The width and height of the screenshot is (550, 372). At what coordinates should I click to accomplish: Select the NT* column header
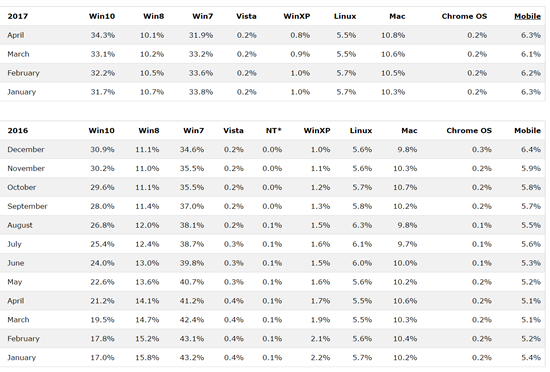pos(274,130)
